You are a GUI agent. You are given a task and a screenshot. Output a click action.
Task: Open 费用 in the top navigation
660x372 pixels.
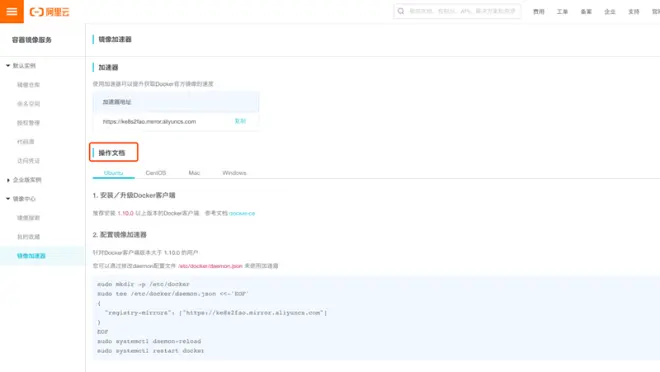click(x=539, y=12)
